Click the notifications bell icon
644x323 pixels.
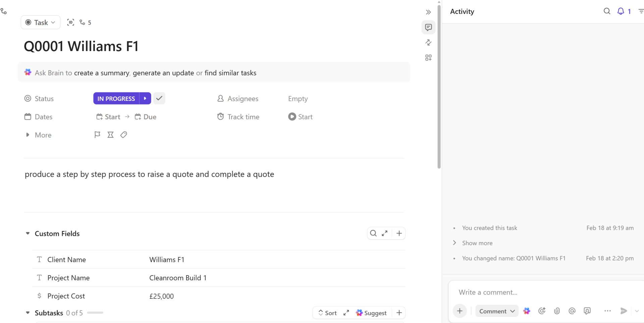[621, 11]
